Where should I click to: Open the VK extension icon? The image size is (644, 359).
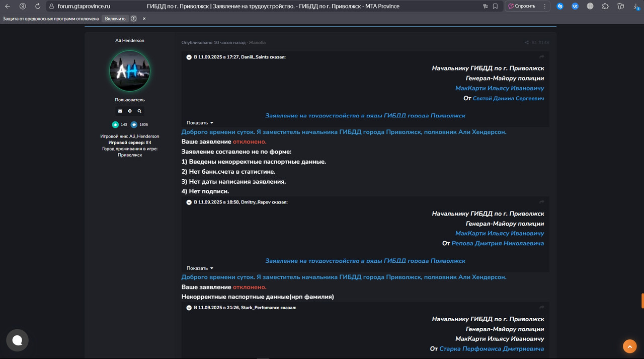[x=575, y=6]
